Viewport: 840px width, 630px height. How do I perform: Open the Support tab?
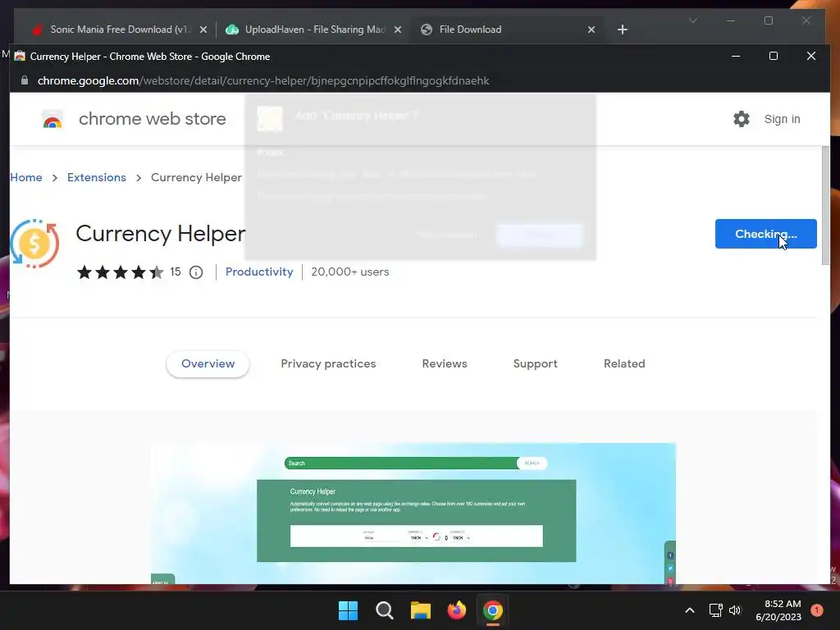[x=535, y=363]
